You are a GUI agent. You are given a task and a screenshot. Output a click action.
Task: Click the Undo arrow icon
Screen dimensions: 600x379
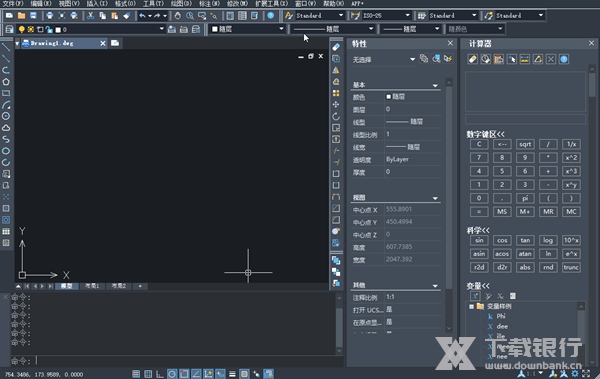143,16
